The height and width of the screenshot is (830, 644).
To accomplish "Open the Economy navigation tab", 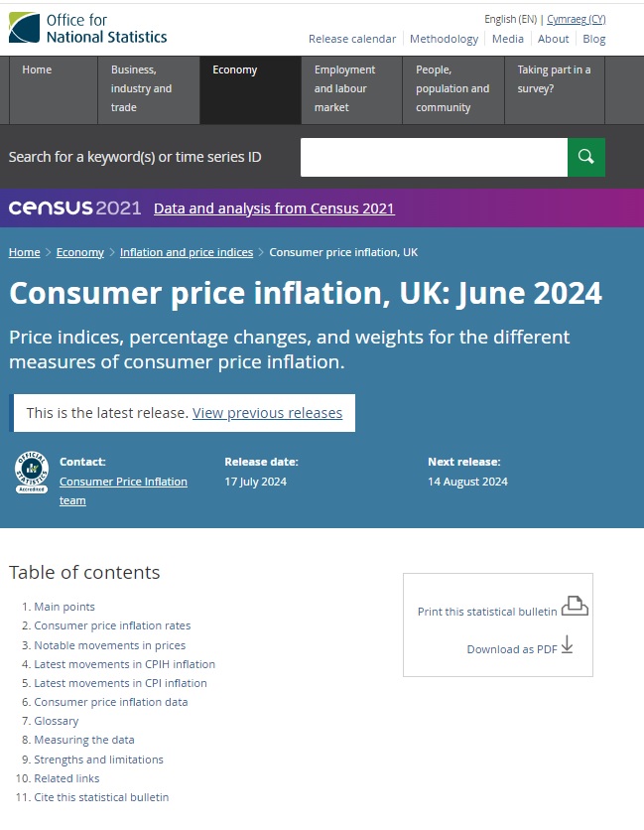I will (235, 70).
